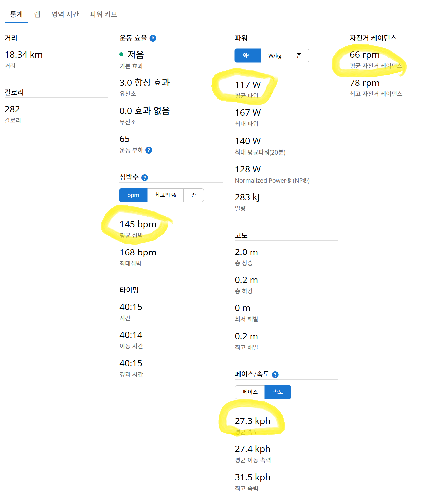Switch power display to W/kg
This screenshot has height=504, width=422.
(275, 56)
